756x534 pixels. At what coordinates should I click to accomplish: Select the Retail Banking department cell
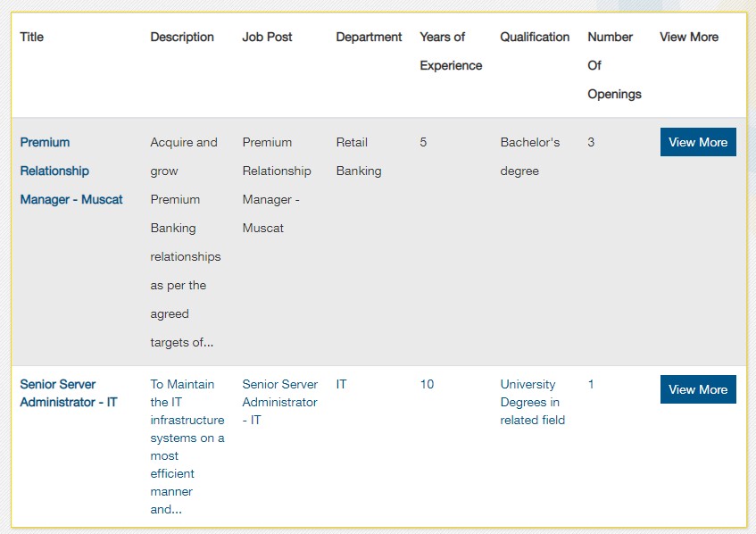pos(359,156)
